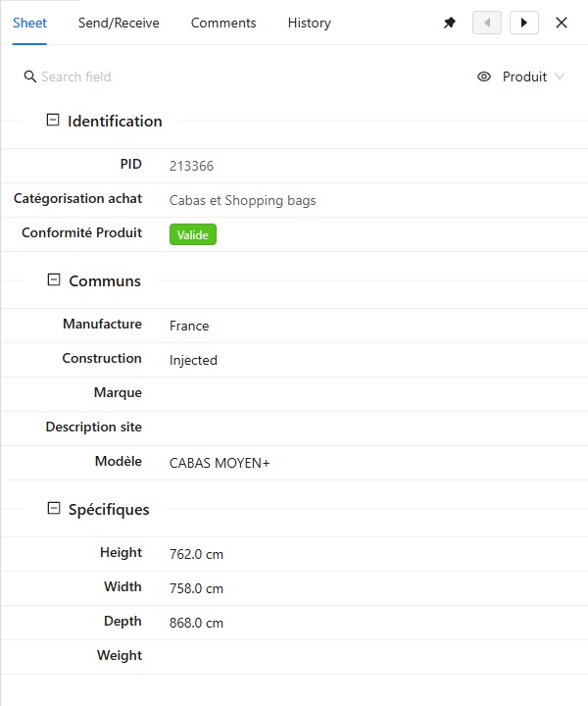Switch to the Send/Receive tab
Viewport: 588px width, 706px height.
pos(119,23)
